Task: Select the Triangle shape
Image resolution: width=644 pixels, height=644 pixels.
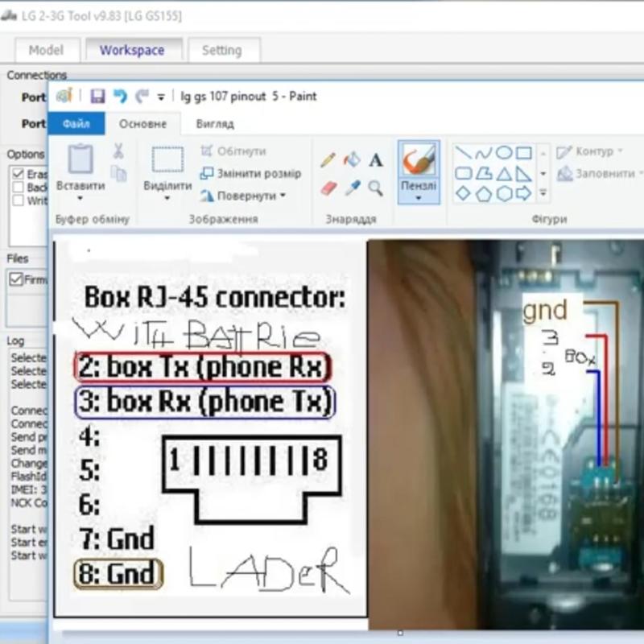Action: click(x=504, y=174)
